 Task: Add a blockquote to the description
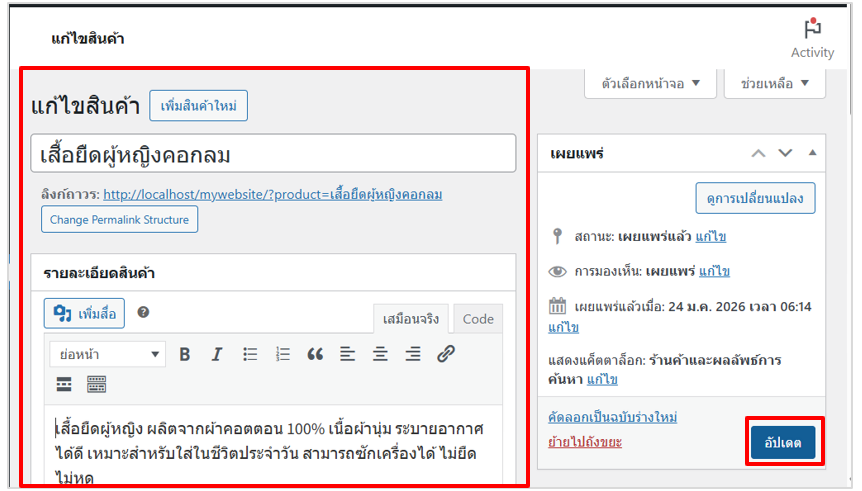315,354
